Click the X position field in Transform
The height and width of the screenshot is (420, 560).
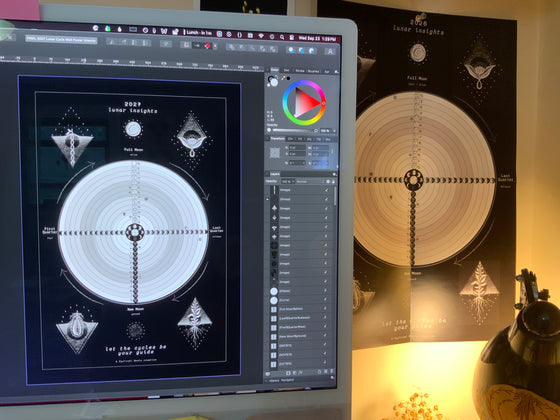tap(297, 148)
